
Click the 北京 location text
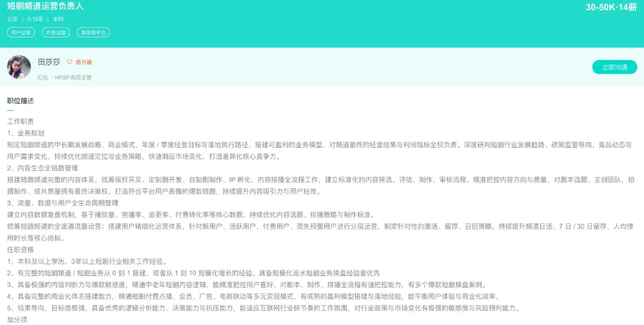coord(12,19)
